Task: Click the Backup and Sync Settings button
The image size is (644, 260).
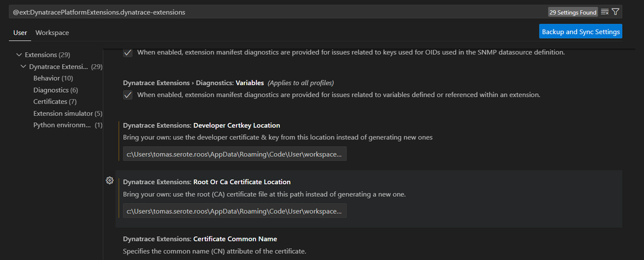Action: 580,31
